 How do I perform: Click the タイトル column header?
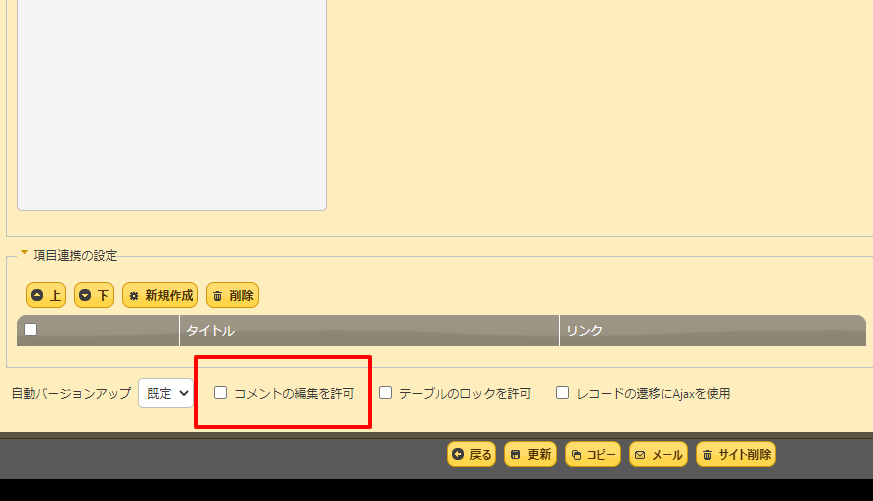point(369,331)
